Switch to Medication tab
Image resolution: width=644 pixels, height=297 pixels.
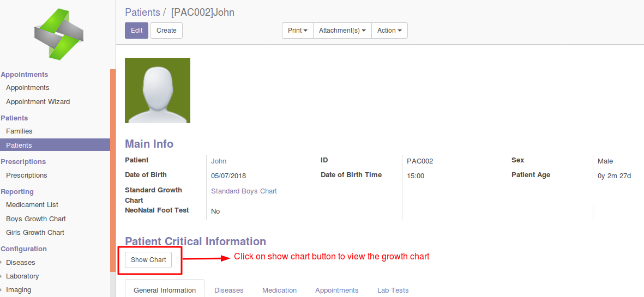pyautogui.click(x=279, y=290)
